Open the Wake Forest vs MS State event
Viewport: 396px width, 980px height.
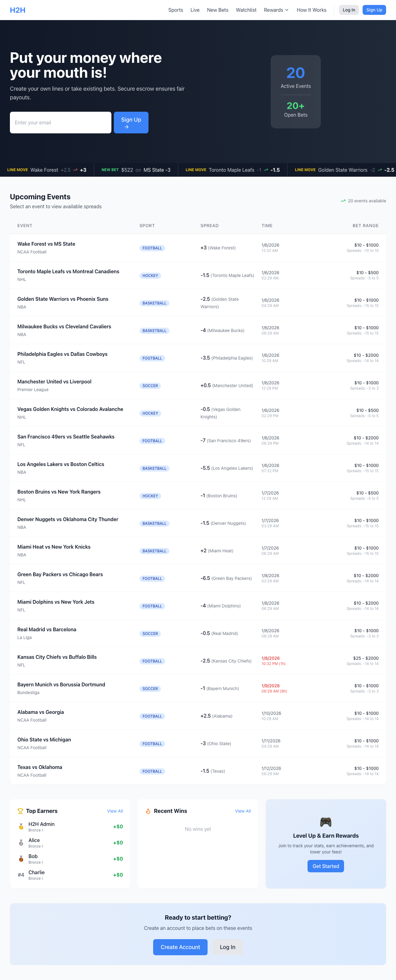[46, 244]
